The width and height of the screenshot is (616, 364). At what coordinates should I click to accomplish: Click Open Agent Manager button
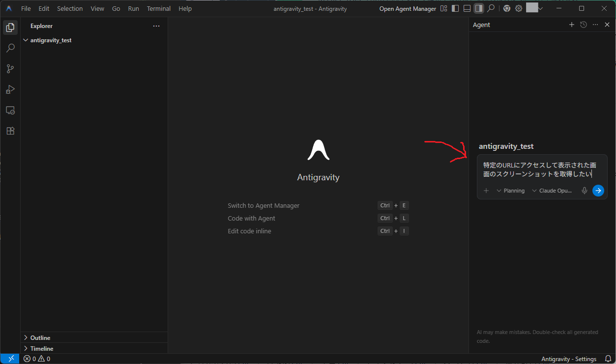(x=408, y=8)
